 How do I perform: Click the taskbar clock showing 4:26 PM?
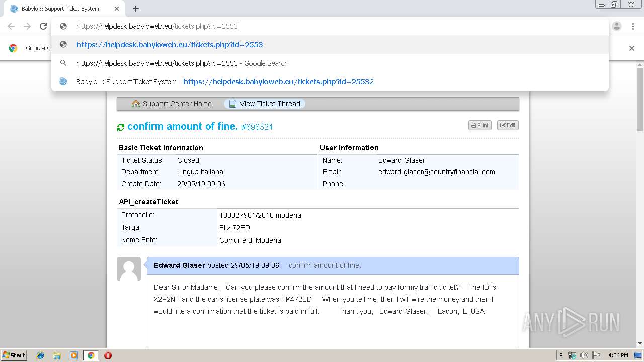pyautogui.click(x=618, y=355)
